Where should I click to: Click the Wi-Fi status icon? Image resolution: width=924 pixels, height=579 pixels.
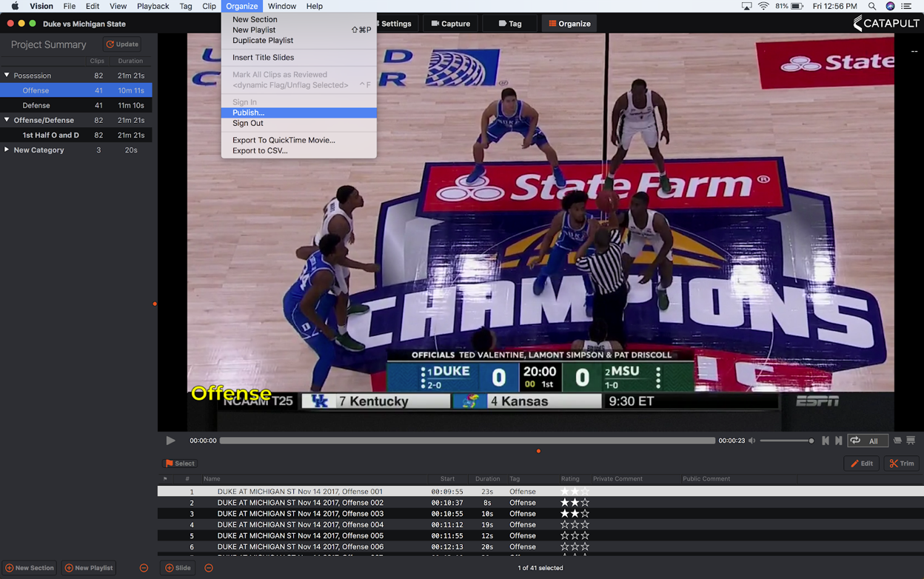pyautogui.click(x=763, y=6)
